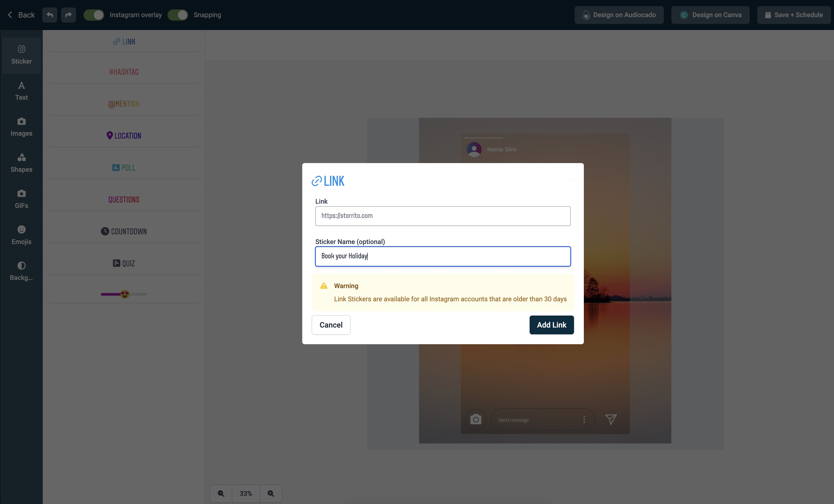Viewport: 834px width, 504px height.
Task: Click the undo arrow icon
Action: [x=50, y=15]
